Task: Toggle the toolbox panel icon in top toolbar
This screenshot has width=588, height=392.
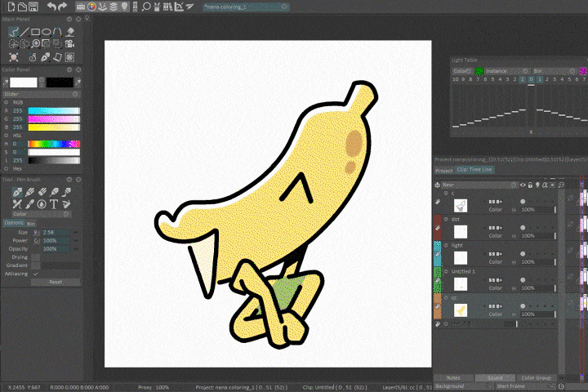Action: point(81,7)
